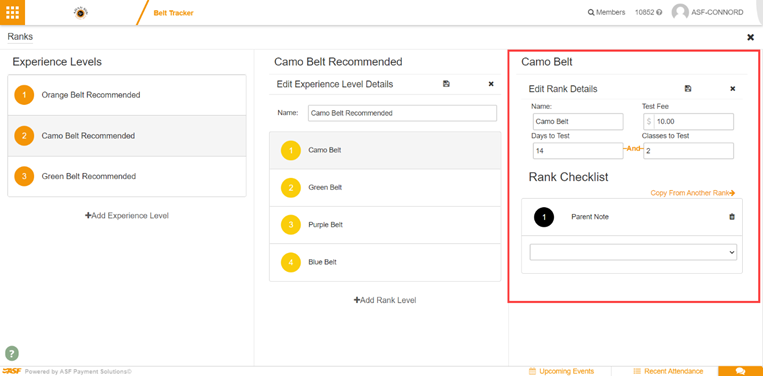Select Green Belt Recommended experience level

coord(127,177)
